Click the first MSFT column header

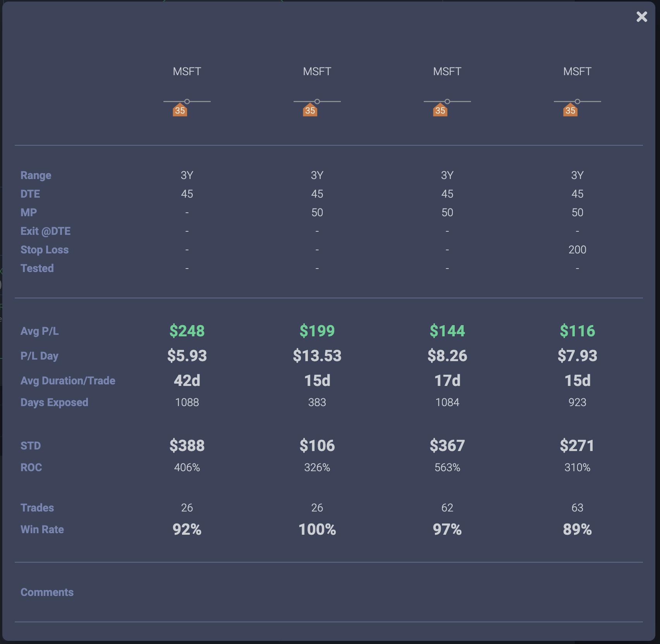pyautogui.click(x=187, y=71)
